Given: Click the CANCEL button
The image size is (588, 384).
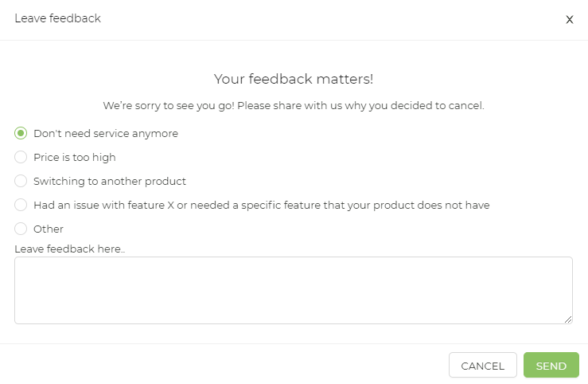Looking at the screenshot, I should coord(483,365).
